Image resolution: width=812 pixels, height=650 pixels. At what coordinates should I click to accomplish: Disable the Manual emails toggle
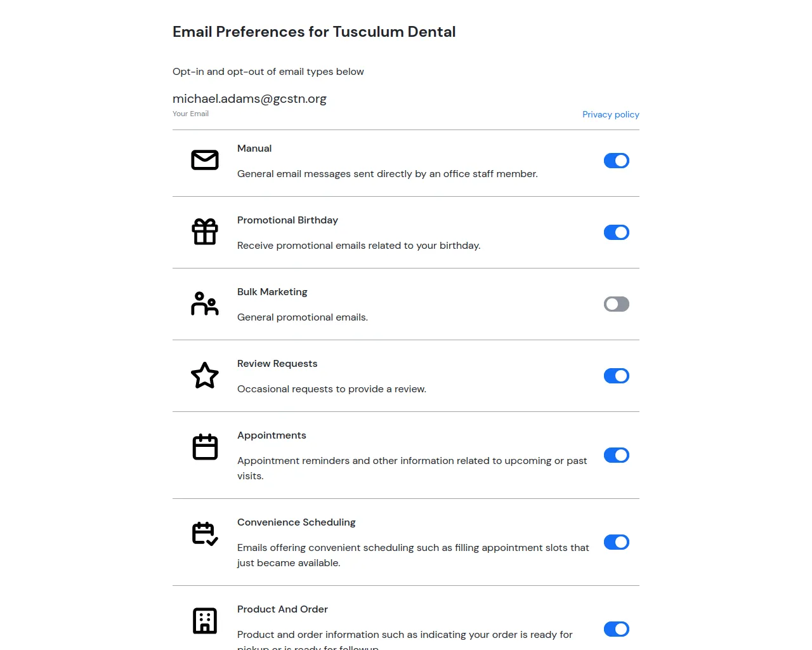[616, 161]
